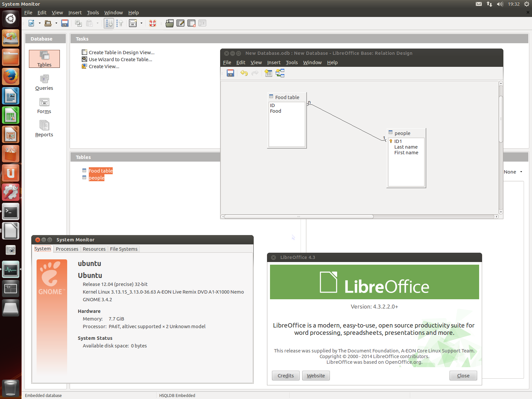Click the Delete table toolbar icon
Viewport: 532px width, 399px height.
[192, 23]
